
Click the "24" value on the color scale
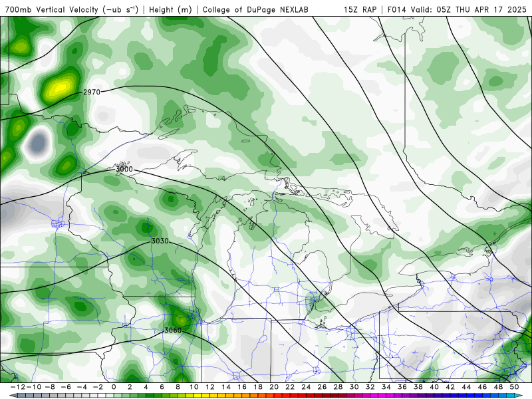pyautogui.click(x=306, y=387)
